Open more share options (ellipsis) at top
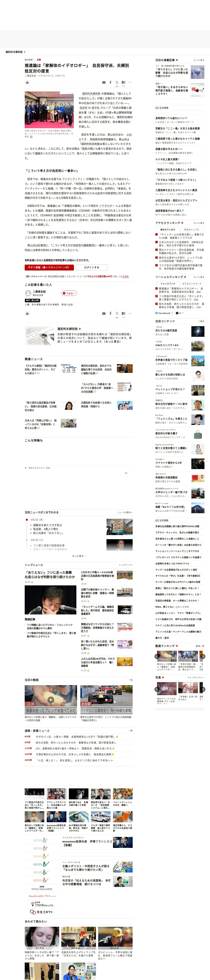This screenshot has width=210, height=980. point(130,82)
